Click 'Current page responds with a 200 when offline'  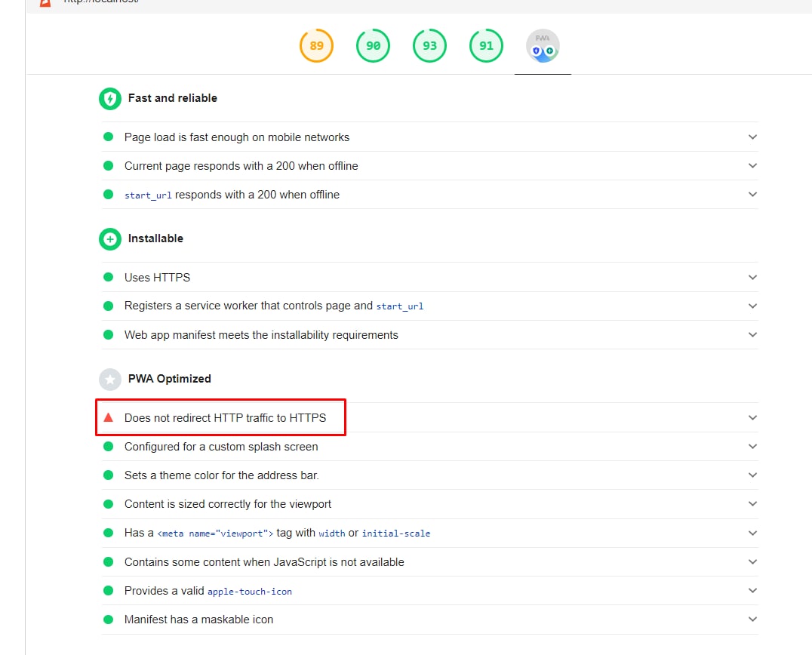click(241, 166)
